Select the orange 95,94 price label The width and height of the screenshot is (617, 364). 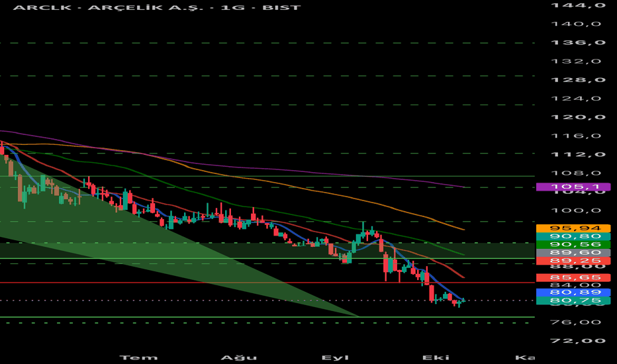pyautogui.click(x=573, y=228)
